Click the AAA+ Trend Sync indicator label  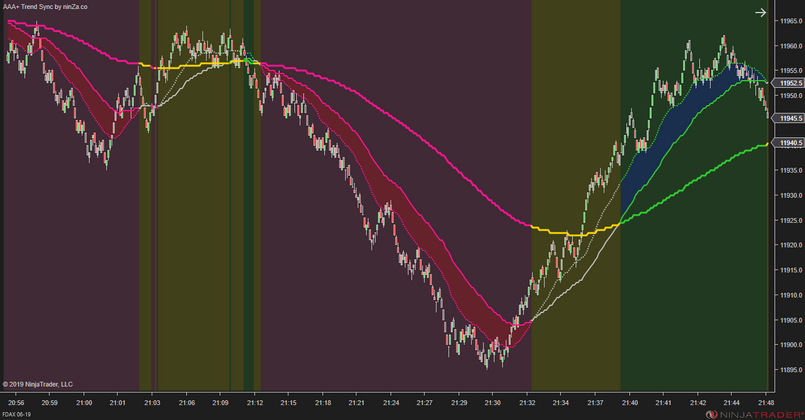pos(44,6)
